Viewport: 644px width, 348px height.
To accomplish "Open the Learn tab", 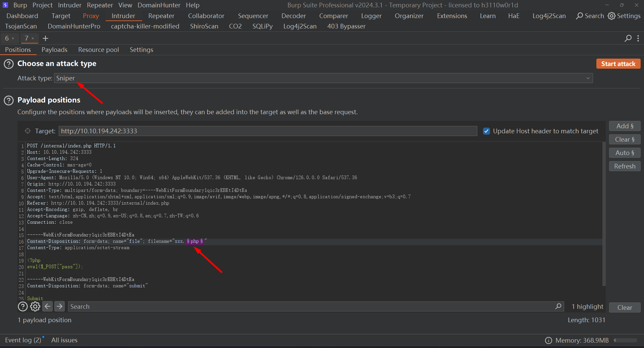I will [x=488, y=16].
